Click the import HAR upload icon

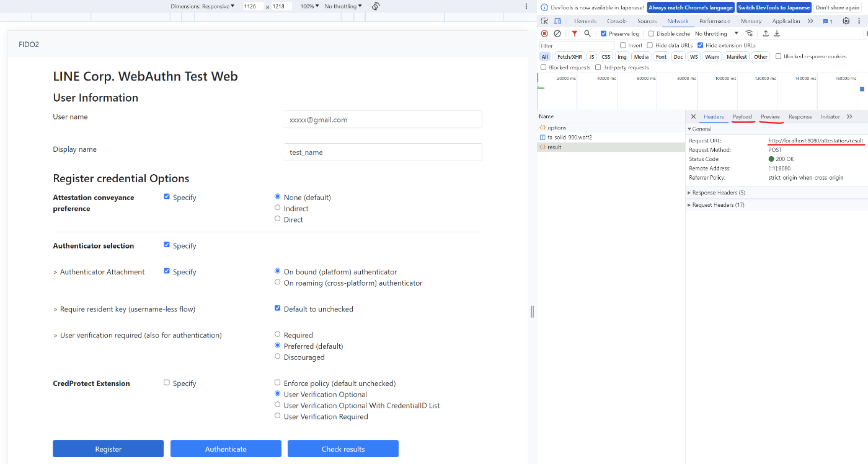click(766, 33)
